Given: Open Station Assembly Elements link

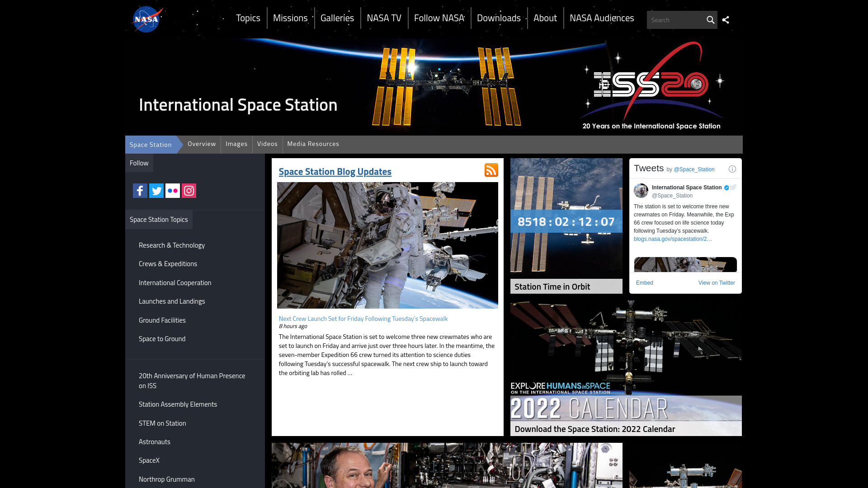Looking at the screenshot, I should point(178,404).
